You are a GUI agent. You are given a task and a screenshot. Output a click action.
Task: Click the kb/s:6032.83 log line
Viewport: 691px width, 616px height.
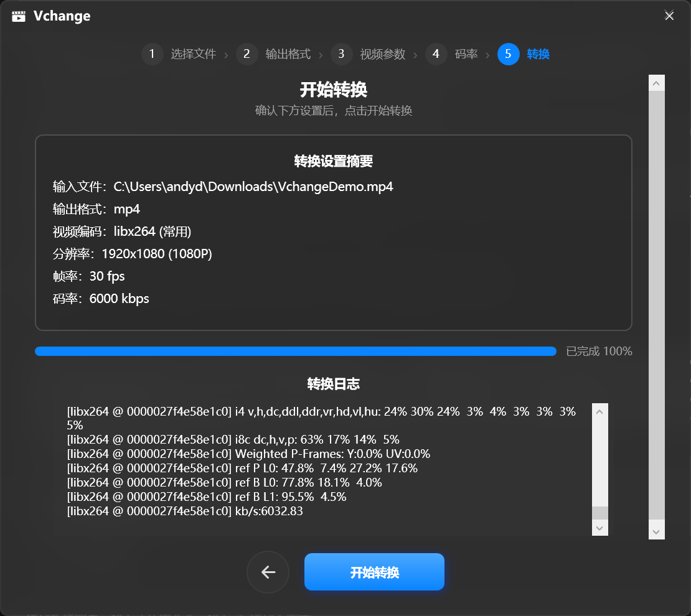(x=185, y=511)
